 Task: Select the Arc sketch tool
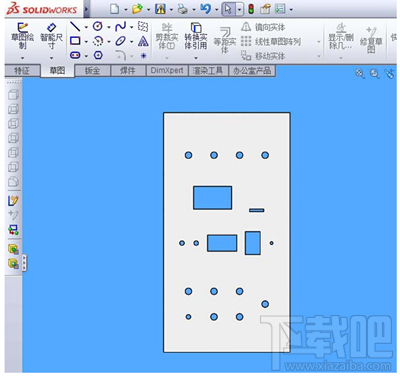(98, 41)
